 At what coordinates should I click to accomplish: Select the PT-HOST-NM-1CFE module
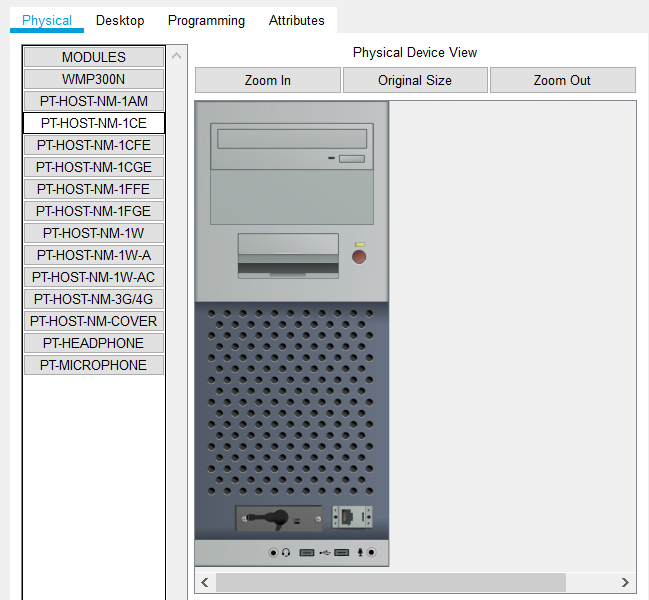coord(94,145)
